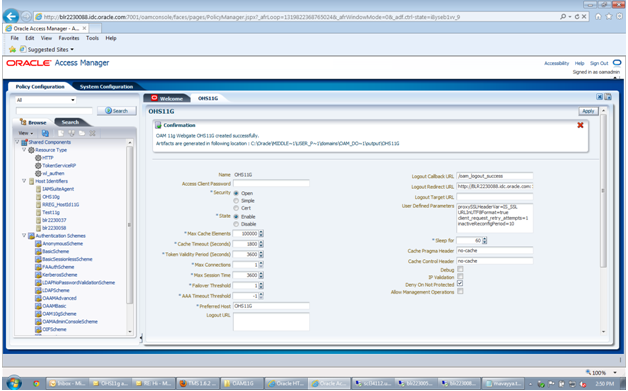Close the Confirmation message with red X
This screenshot has width=628, height=391.
pyautogui.click(x=580, y=125)
